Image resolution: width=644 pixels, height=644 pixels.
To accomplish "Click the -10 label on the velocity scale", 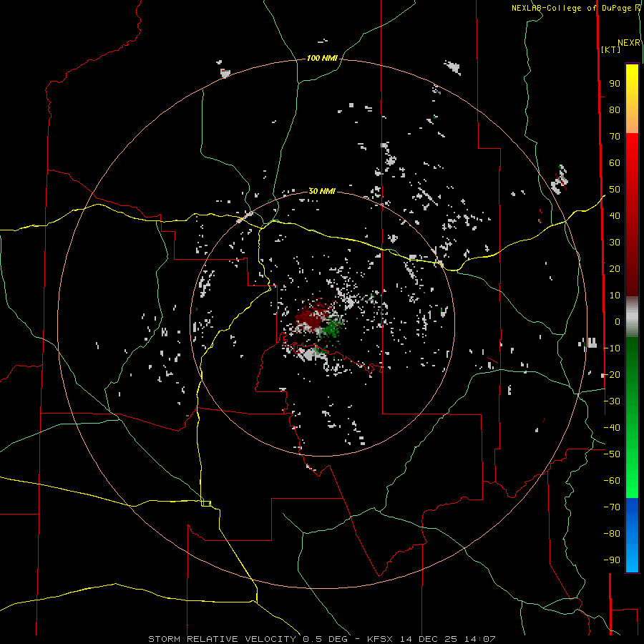I will 612,348.
